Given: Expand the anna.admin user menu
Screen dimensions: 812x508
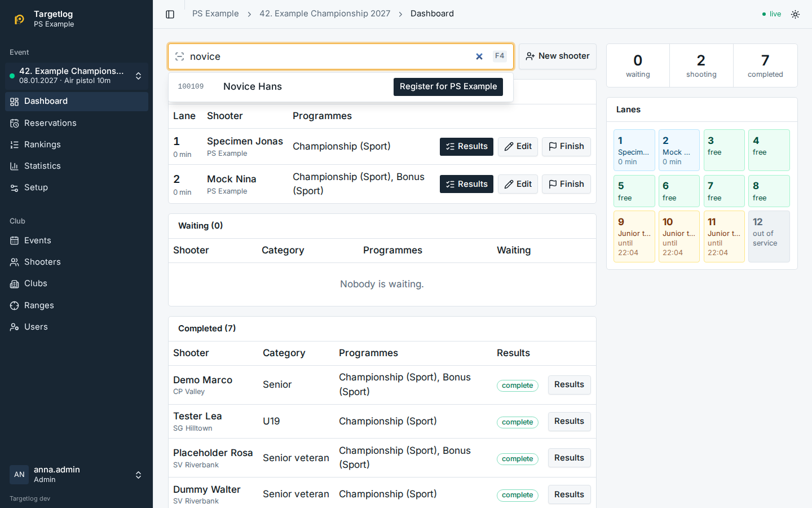Looking at the screenshot, I should pyautogui.click(x=77, y=475).
